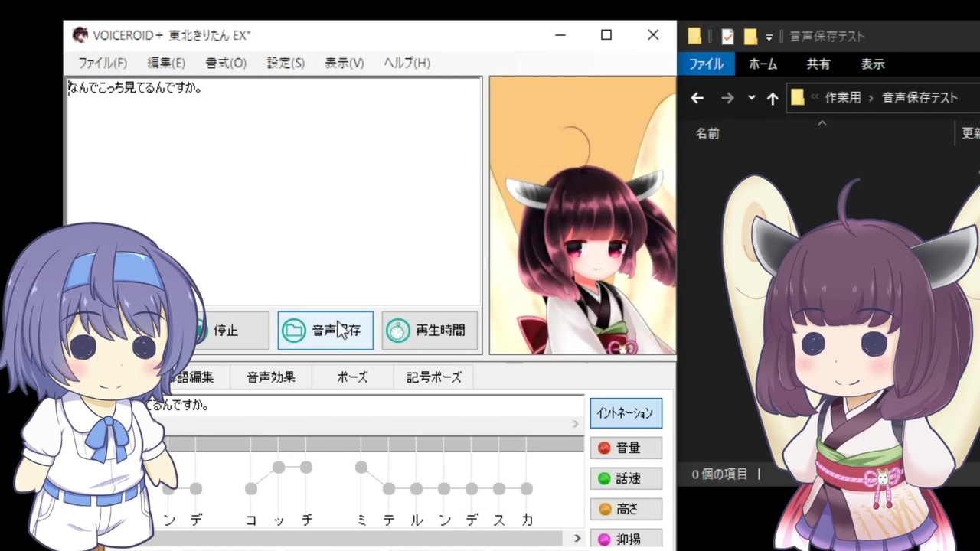Click the right arrow of the phrase strip

576,424
